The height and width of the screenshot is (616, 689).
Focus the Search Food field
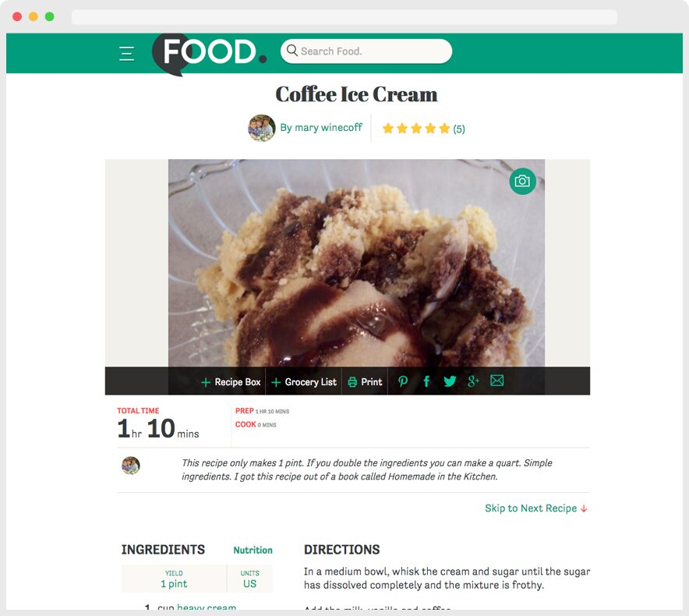click(x=366, y=51)
